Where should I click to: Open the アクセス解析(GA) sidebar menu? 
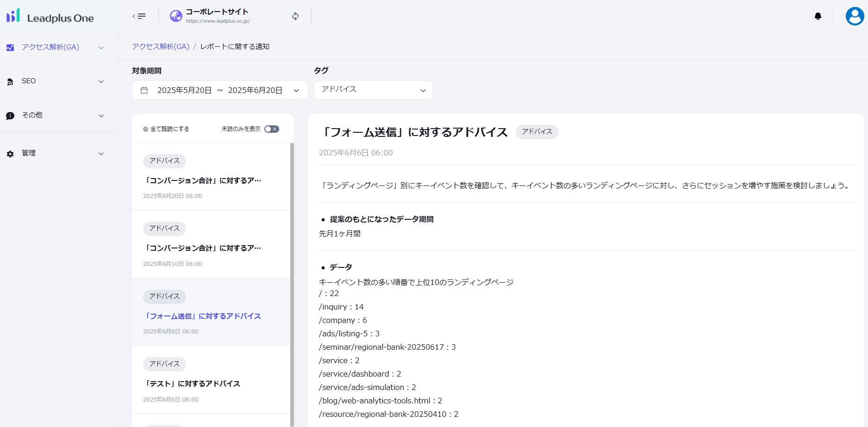[55, 47]
